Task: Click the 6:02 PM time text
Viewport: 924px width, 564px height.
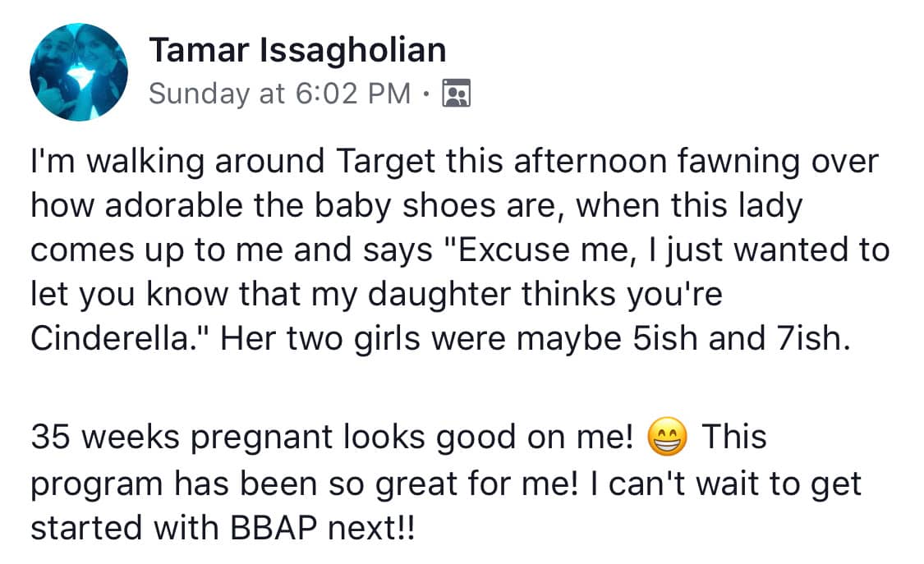Action: tap(352, 93)
